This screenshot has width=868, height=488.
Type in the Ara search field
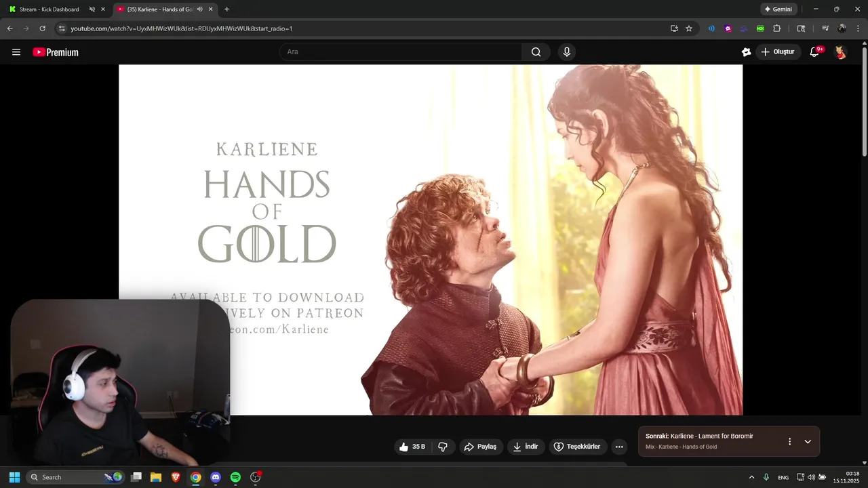click(400, 52)
